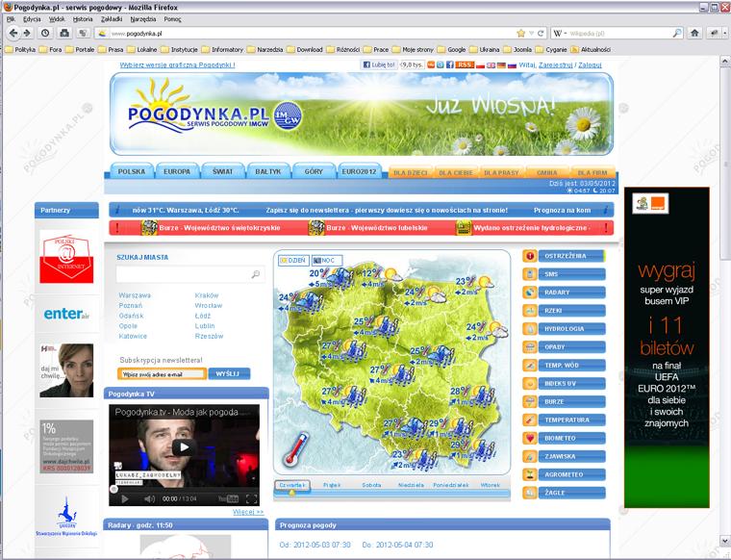Click in the Szukaj miasta search field

(x=190, y=274)
